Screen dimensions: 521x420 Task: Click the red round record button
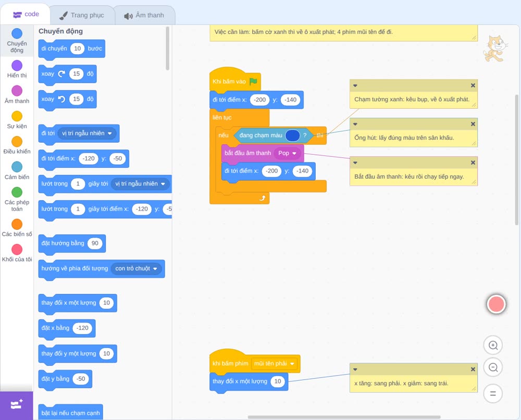point(496,304)
